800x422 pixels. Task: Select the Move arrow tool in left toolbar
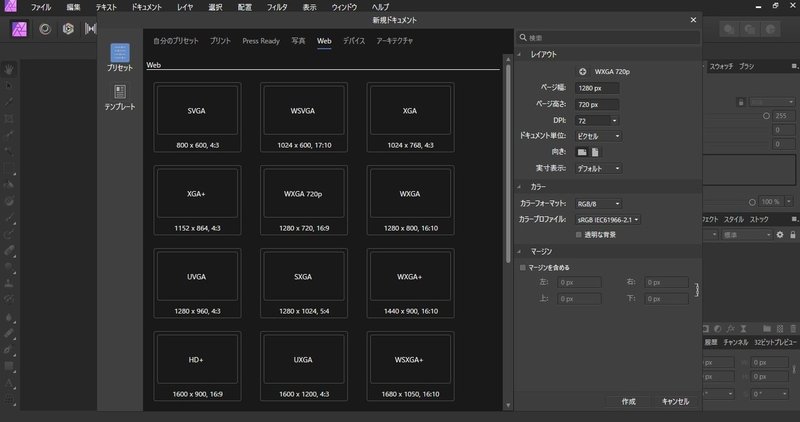(9, 86)
